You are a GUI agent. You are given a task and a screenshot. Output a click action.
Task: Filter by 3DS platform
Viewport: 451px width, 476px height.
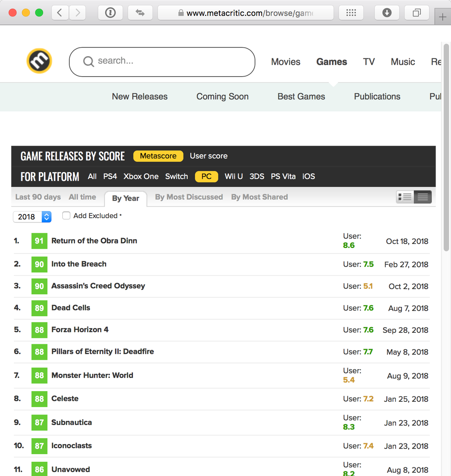(257, 177)
